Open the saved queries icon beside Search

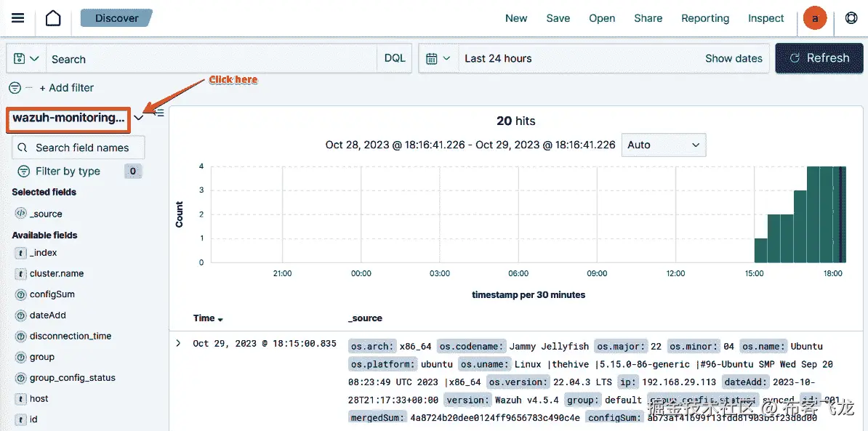(25, 58)
